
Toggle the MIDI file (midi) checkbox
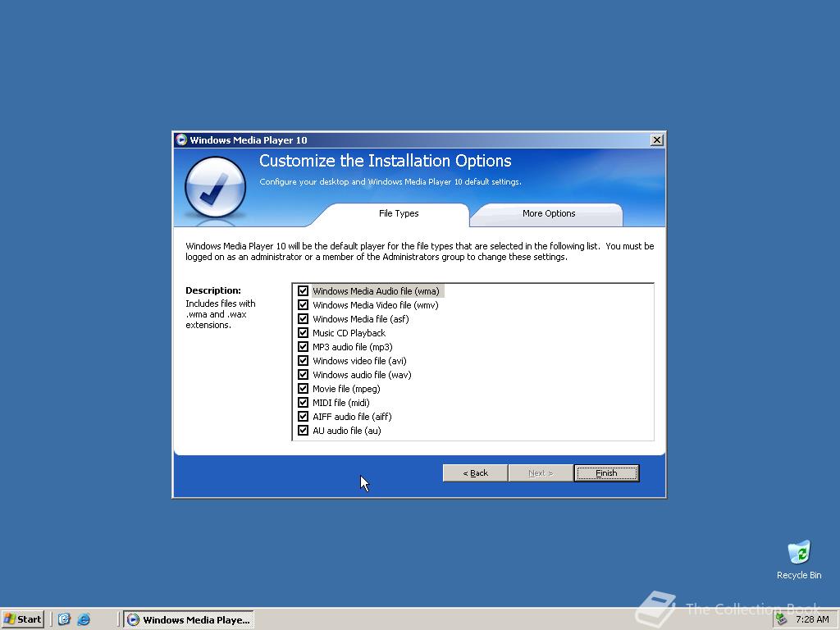point(304,402)
